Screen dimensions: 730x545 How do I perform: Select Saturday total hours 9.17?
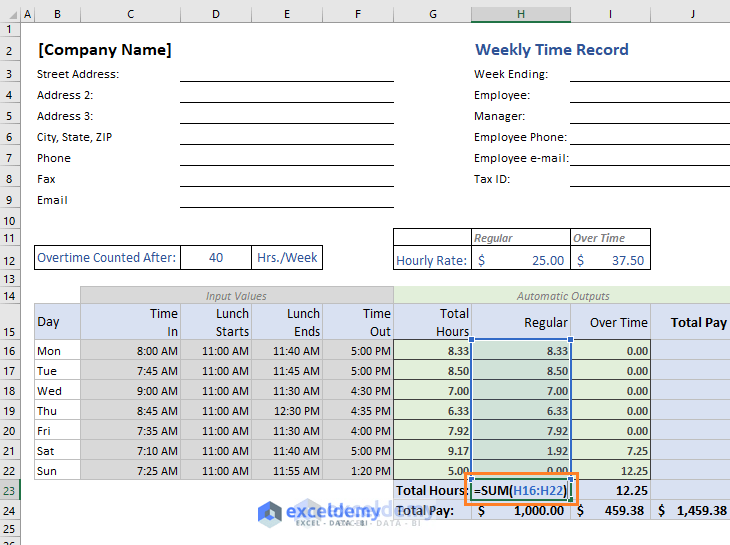coord(433,451)
